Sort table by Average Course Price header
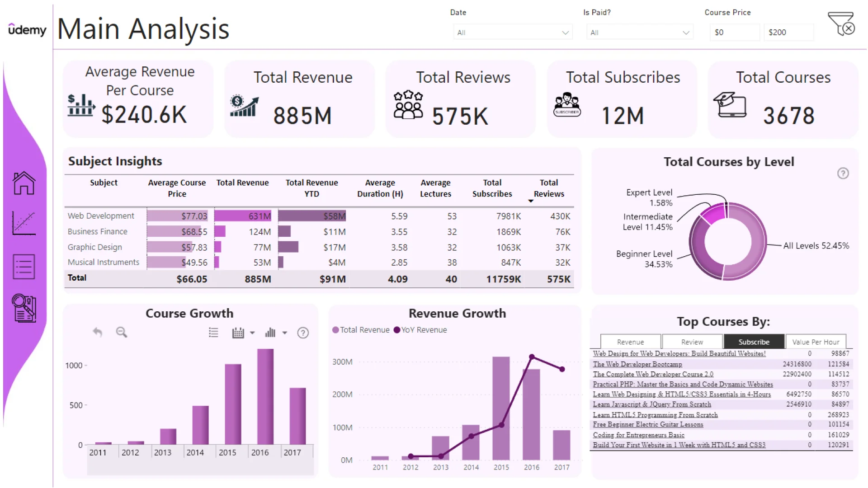Viewport: 868px width, 488px height. tap(177, 188)
